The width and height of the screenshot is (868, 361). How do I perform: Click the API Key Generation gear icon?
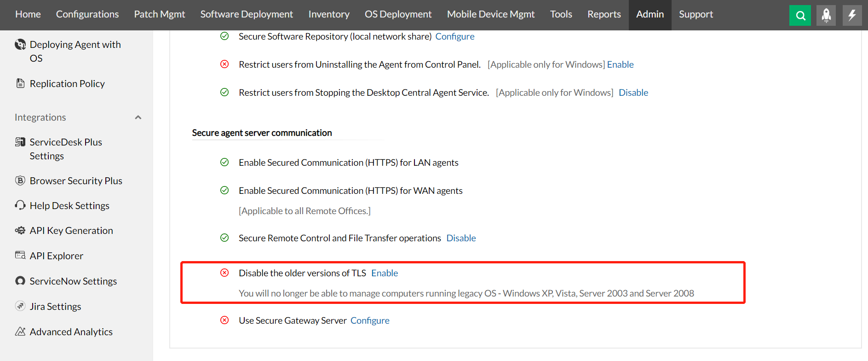click(20, 230)
